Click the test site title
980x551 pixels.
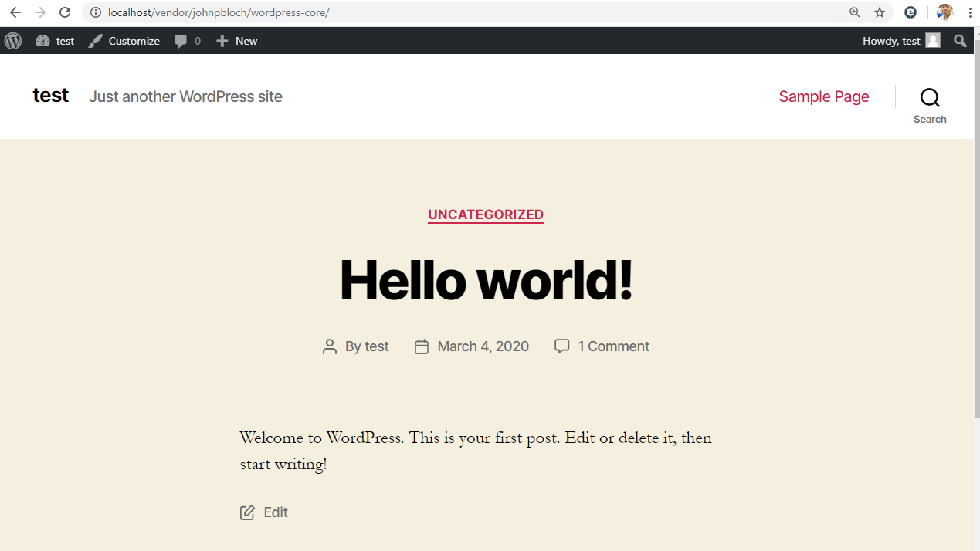[x=51, y=95]
